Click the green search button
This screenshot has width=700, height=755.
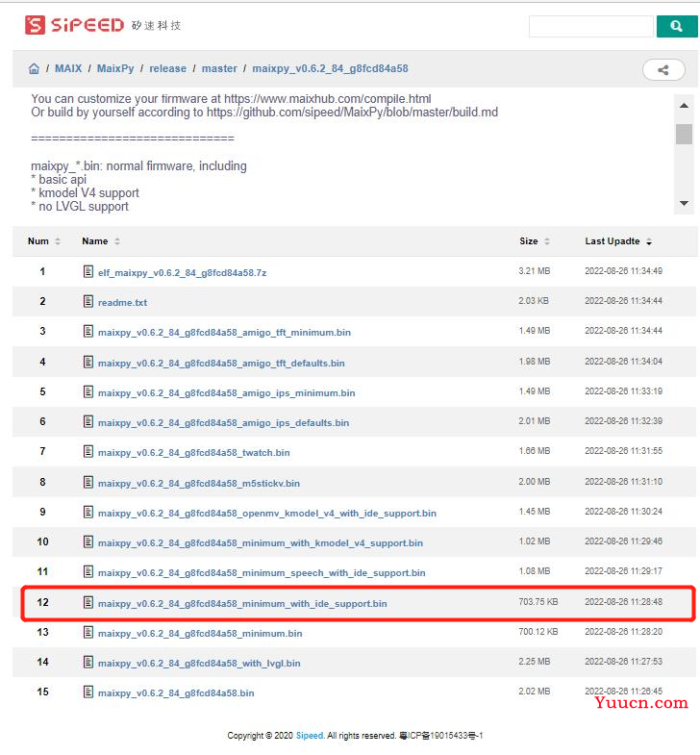(x=676, y=26)
